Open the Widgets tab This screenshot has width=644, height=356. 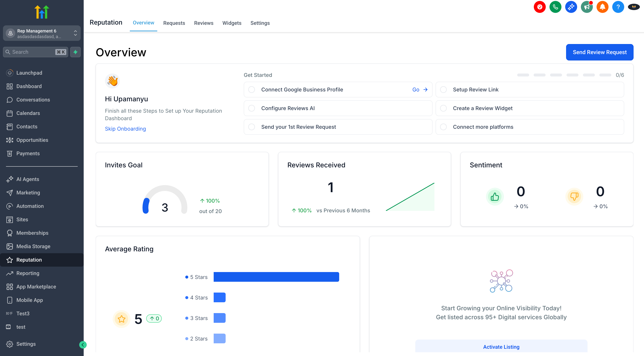(232, 23)
